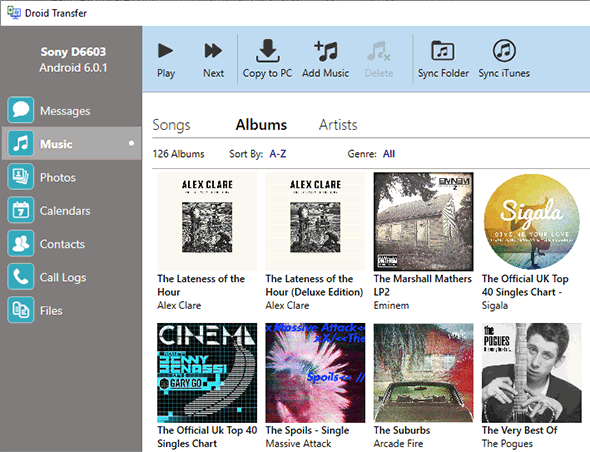This screenshot has width=590, height=452.
Task: Click The Pogues artist name
Action: (507, 444)
